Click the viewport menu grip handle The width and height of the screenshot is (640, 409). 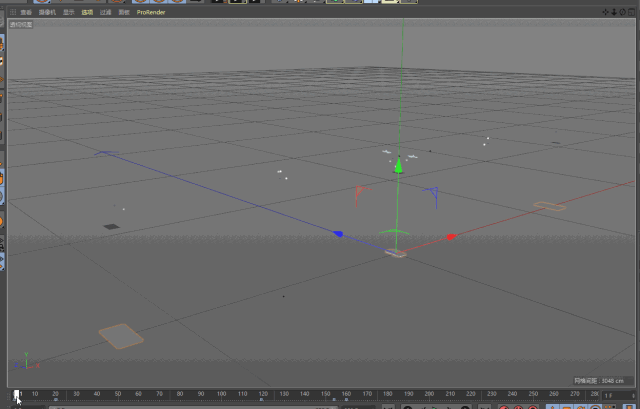pyautogui.click(x=13, y=12)
